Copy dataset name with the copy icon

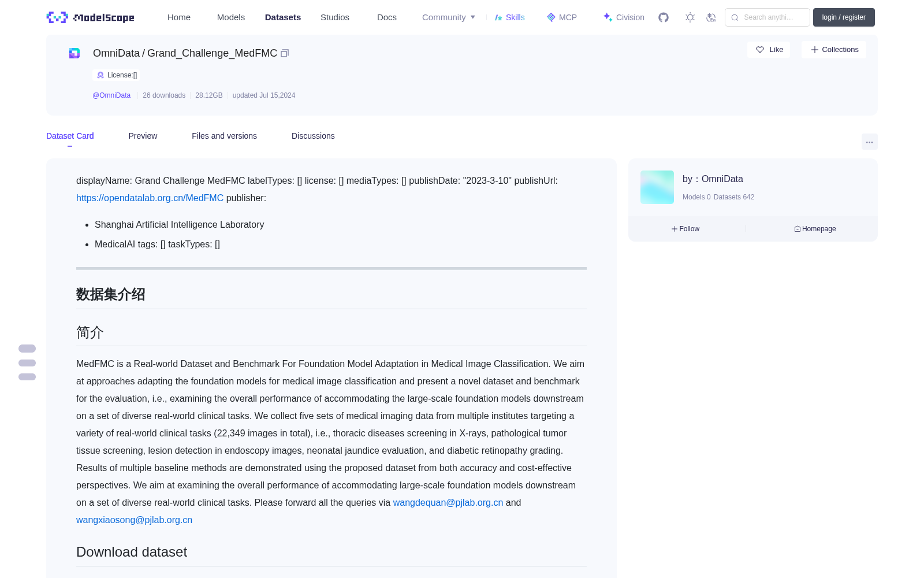coord(285,53)
